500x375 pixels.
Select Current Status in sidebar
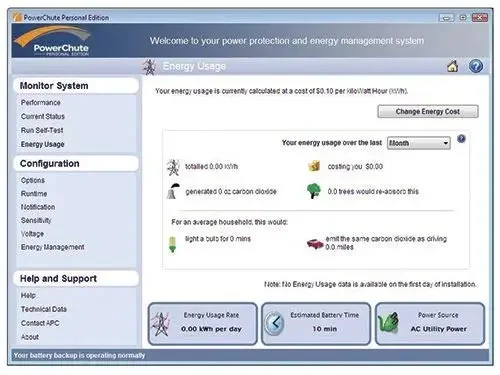click(x=43, y=116)
